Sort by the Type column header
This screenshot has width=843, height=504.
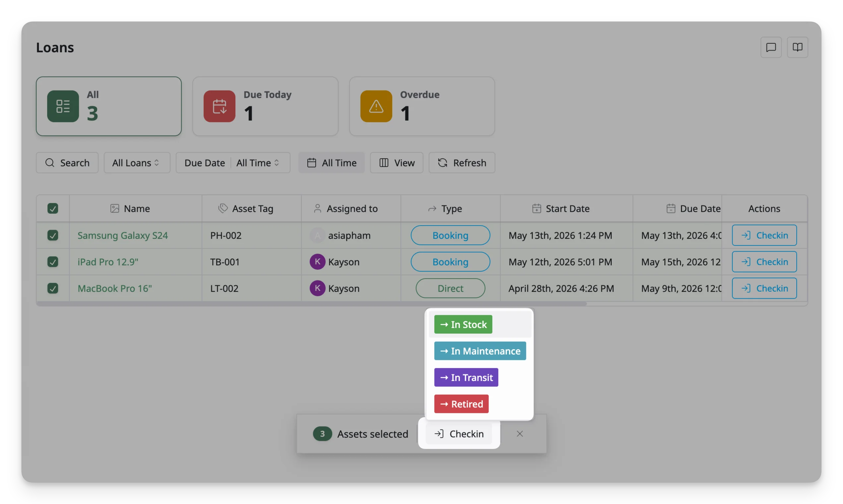tap(450, 208)
